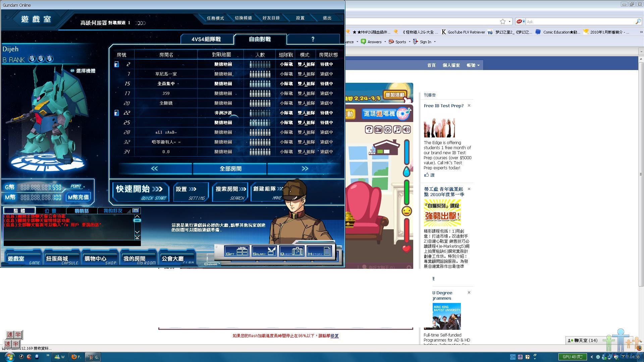Open the Sports toolbar item
644x362 pixels.
pos(398,42)
